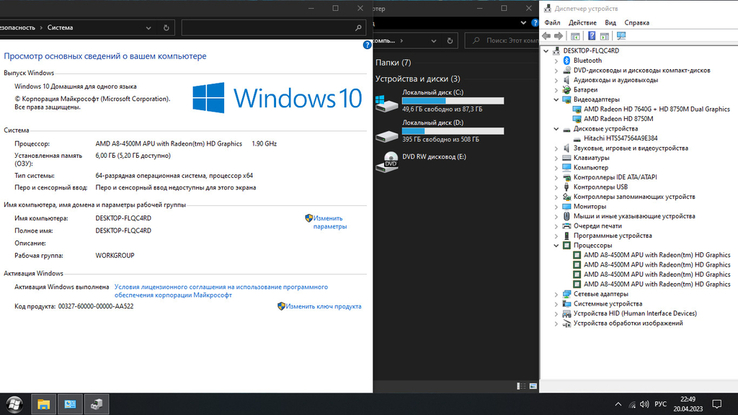Collapse the DESKTOP-FLQC4RD root node
This screenshot has width=738, height=415.
tap(546, 50)
